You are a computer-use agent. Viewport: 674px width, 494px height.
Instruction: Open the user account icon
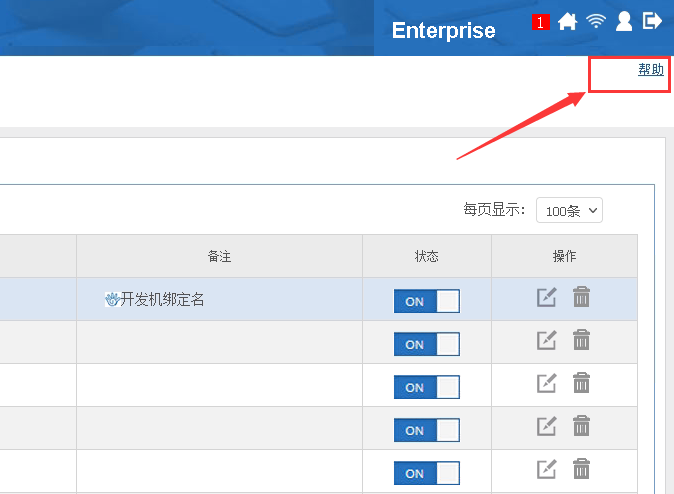[624, 21]
